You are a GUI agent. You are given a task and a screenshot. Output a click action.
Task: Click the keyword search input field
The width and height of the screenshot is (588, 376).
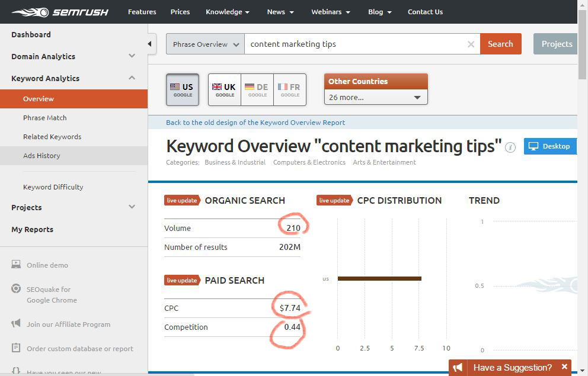pos(356,44)
